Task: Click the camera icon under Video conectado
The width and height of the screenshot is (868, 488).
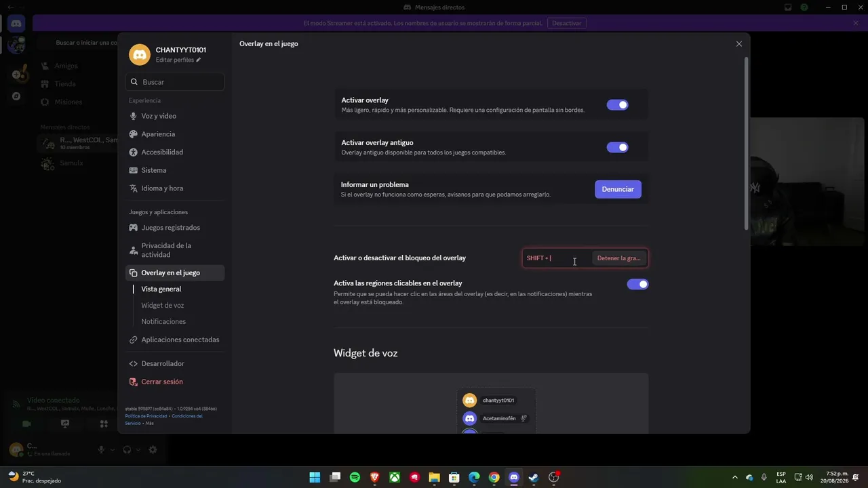Action: [x=26, y=424]
